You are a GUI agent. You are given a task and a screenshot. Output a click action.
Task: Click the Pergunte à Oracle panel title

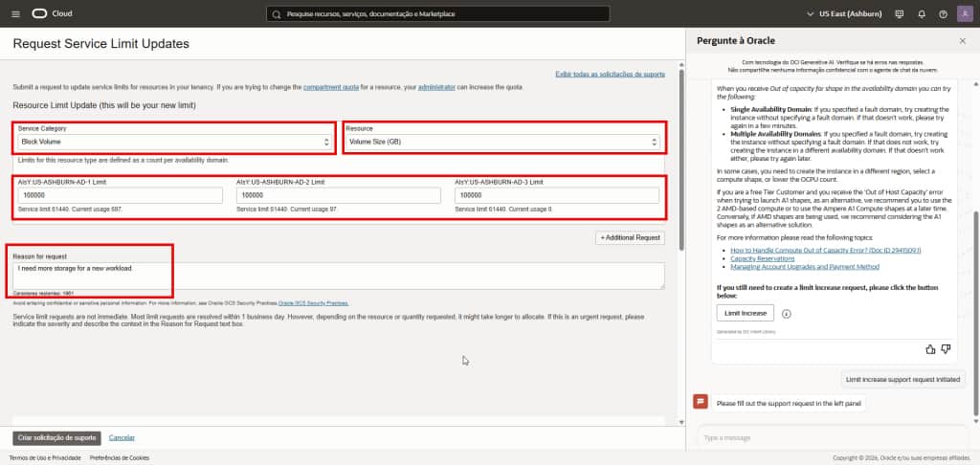[736, 40]
